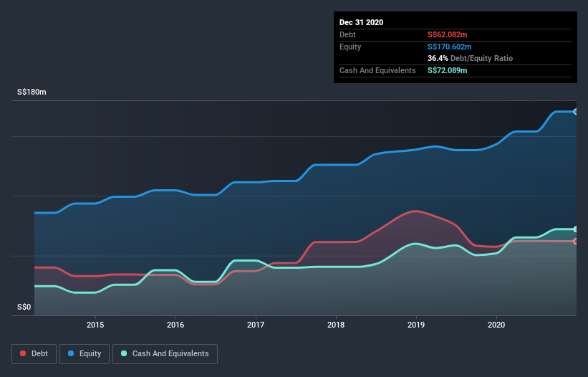The height and width of the screenshot is (377, 588).
Task: Click the 2020 x-axis label
Action: pos(496,325)
